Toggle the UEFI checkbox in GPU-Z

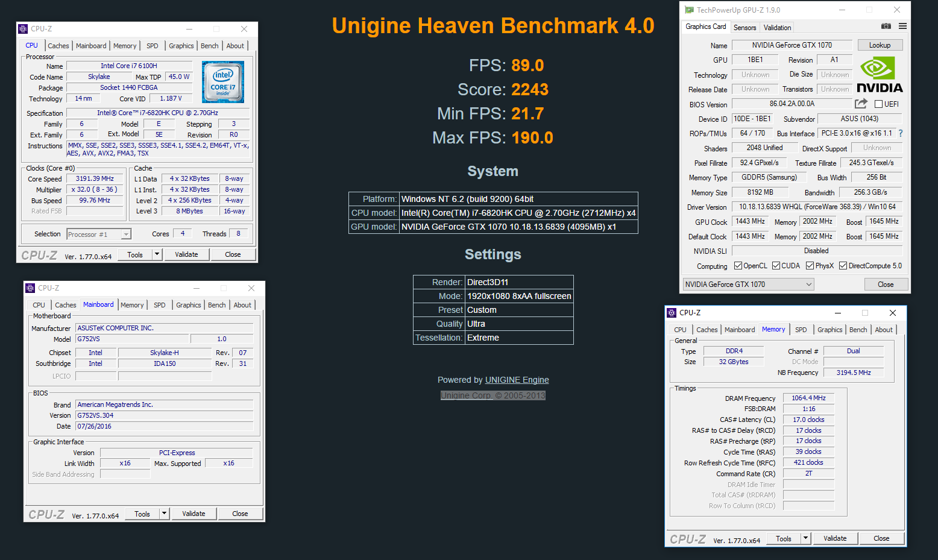pyautogui.click(x=878, y=104)
